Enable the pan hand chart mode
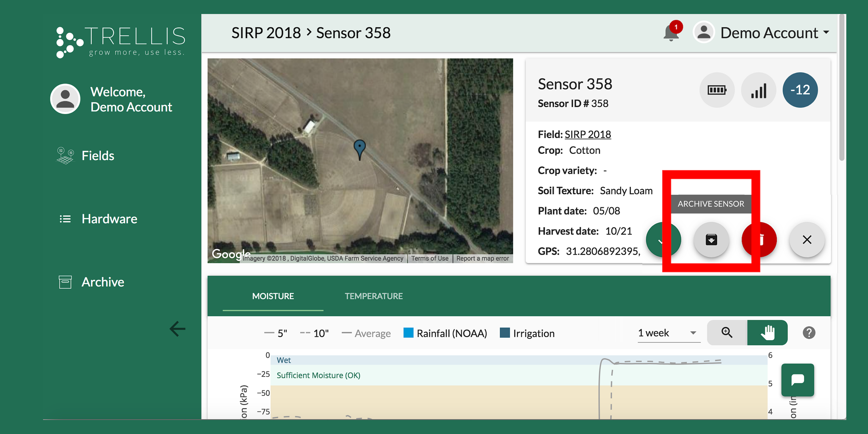The width and height of the screenshot is (868, 434). (767, 333)
